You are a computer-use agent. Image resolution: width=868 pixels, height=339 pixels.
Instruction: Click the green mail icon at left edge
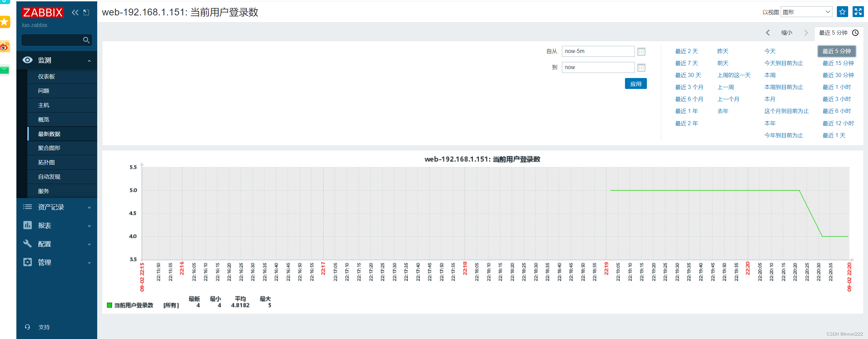pyautogui.click(x=5, y=70)
